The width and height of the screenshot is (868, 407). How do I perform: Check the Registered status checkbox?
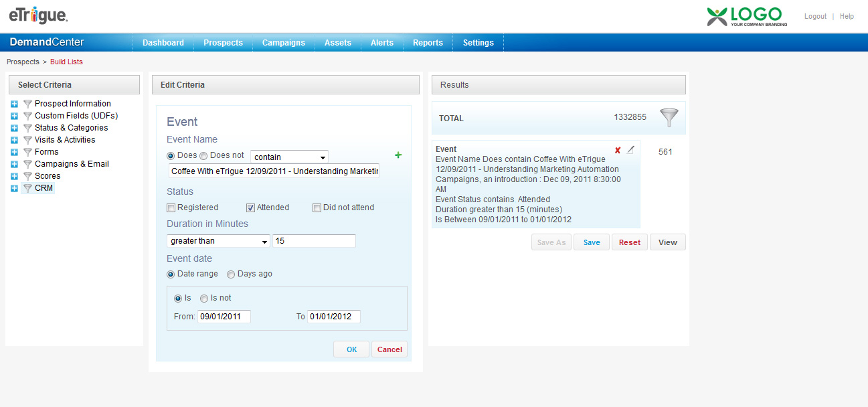[x=171, y=208]
